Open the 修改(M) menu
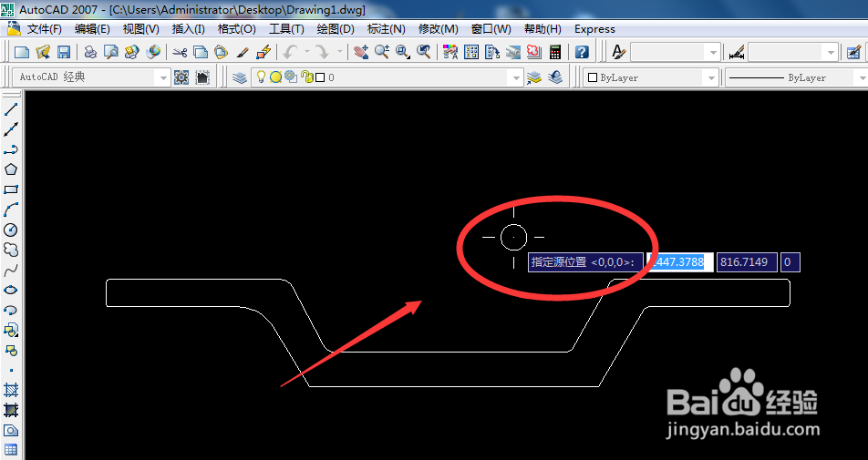Image resolution: width=868 pixels, height=460 pixels. coord(438,29)
